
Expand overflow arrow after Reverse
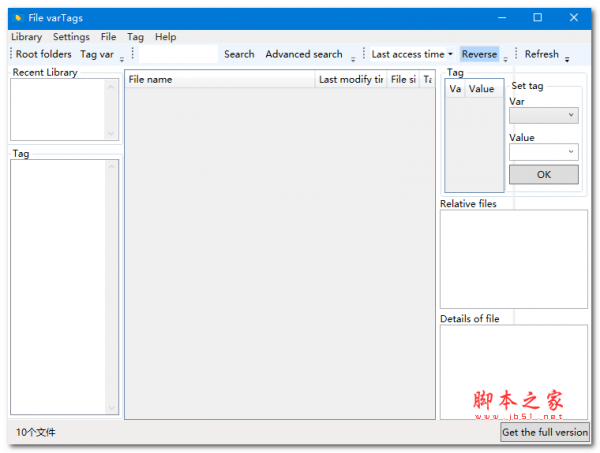click(505, 59)
